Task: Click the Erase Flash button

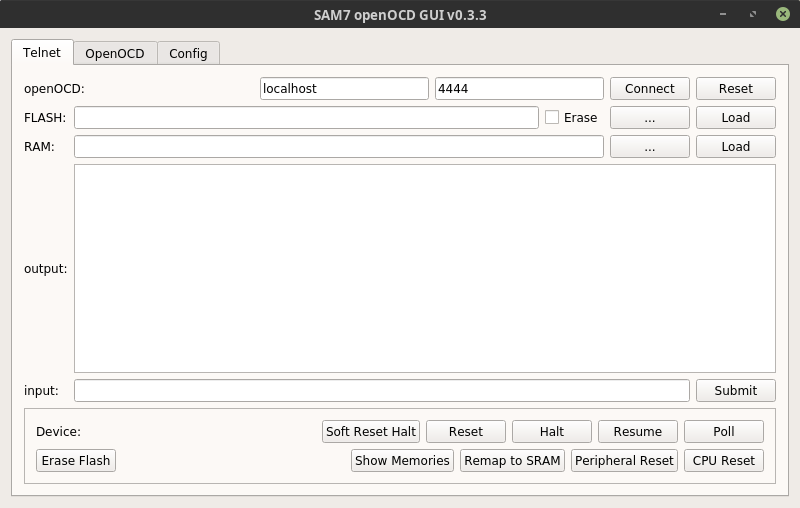Action: coord(76,461)
